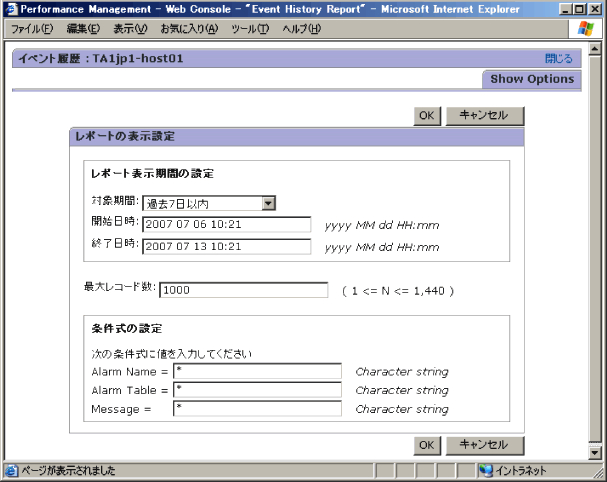607x482 pixels.
Task: Click the scrollbar up arrow
Action: point(594,49)
